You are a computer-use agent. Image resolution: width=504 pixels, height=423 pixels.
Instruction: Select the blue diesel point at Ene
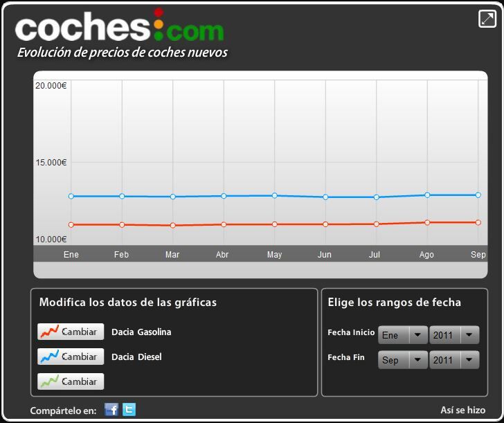click(71, 196)
